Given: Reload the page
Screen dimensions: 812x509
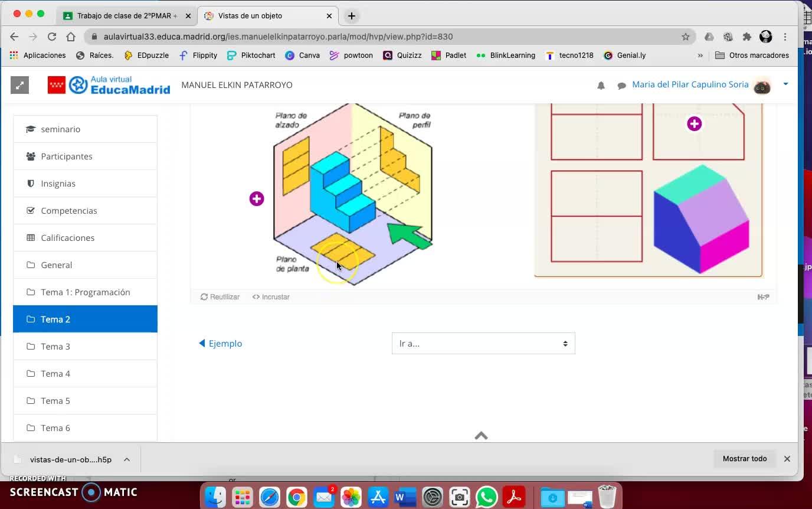Looking at the screenshot, I should point(52,37).
